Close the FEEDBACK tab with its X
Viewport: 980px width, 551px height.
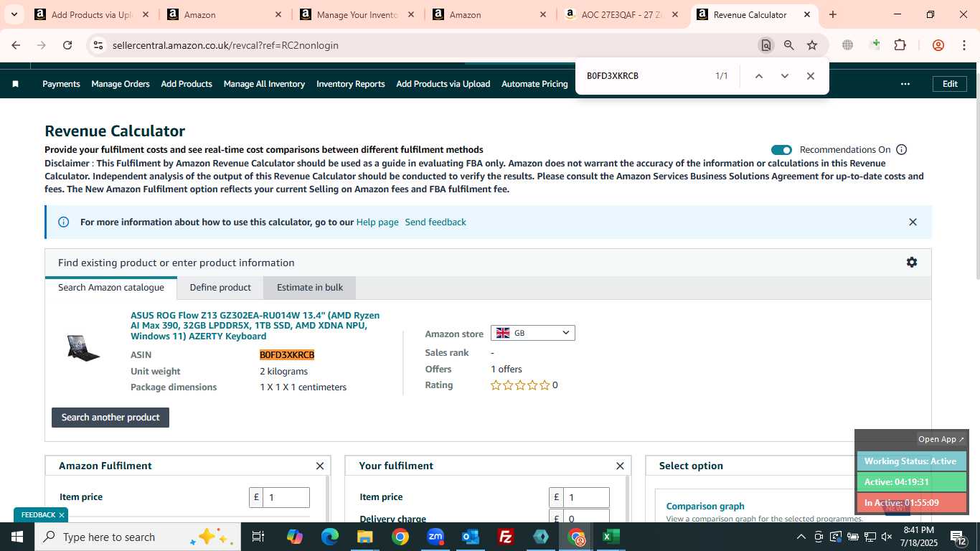tap(62, 515)
